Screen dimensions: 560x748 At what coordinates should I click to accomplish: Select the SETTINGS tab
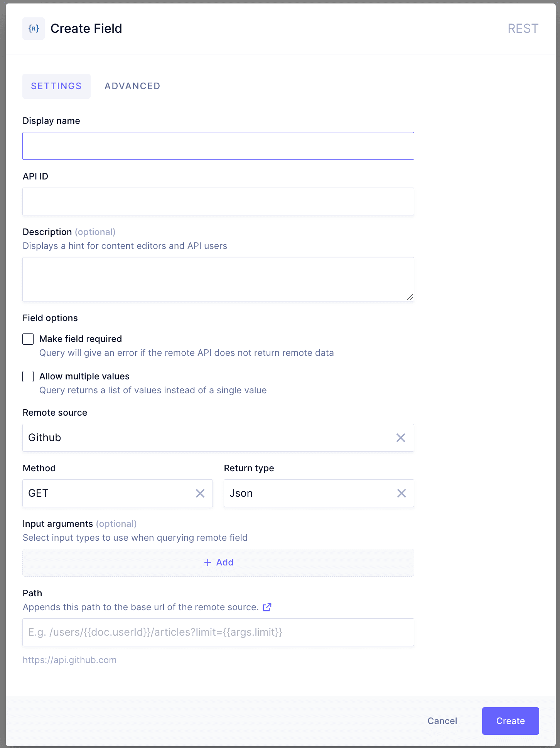click(x=56, y=86)
